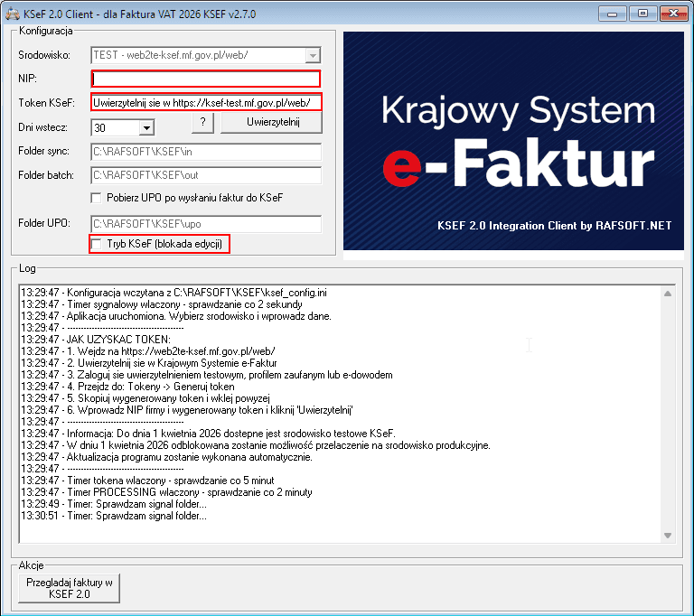Click the question mark help button
694x616 pixels.
202,123
